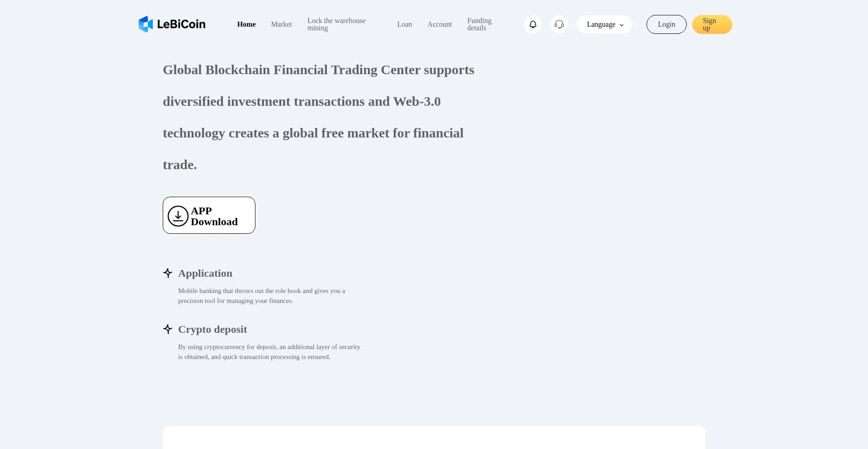868x449 pixels.
Task: Open Lock the warehouse mining page
Action: click(x=336, y=24)
